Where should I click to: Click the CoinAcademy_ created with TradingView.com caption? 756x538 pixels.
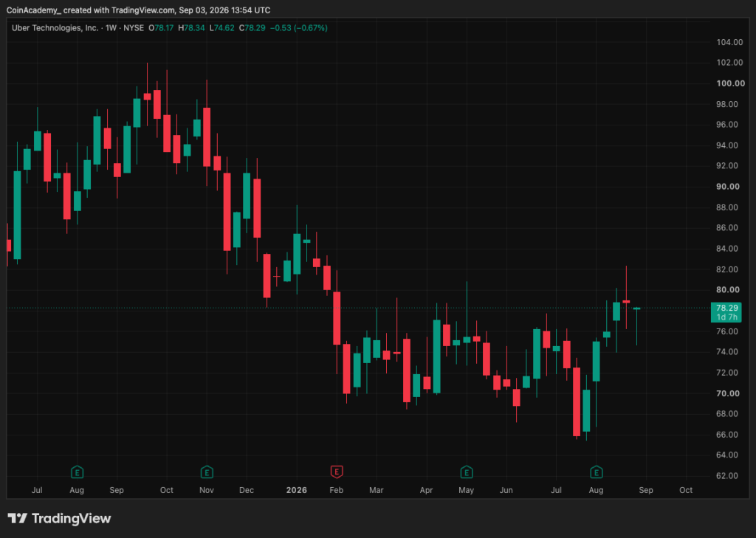(138, 10)
